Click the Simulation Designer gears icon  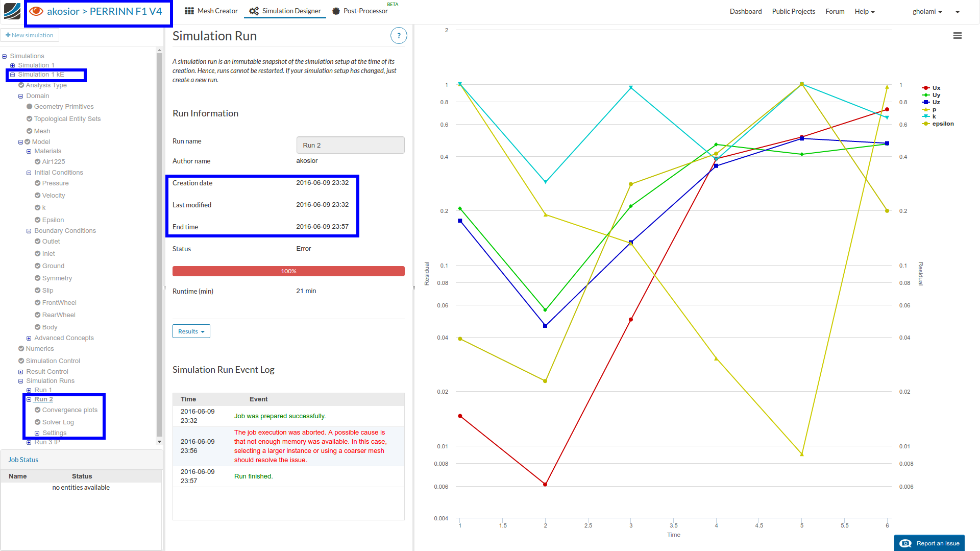pos(254,11)
